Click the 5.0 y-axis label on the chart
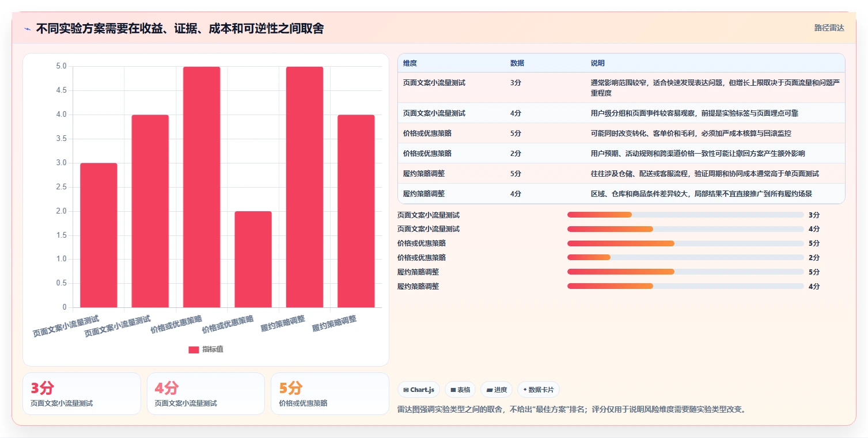 (x=61, y=66)
